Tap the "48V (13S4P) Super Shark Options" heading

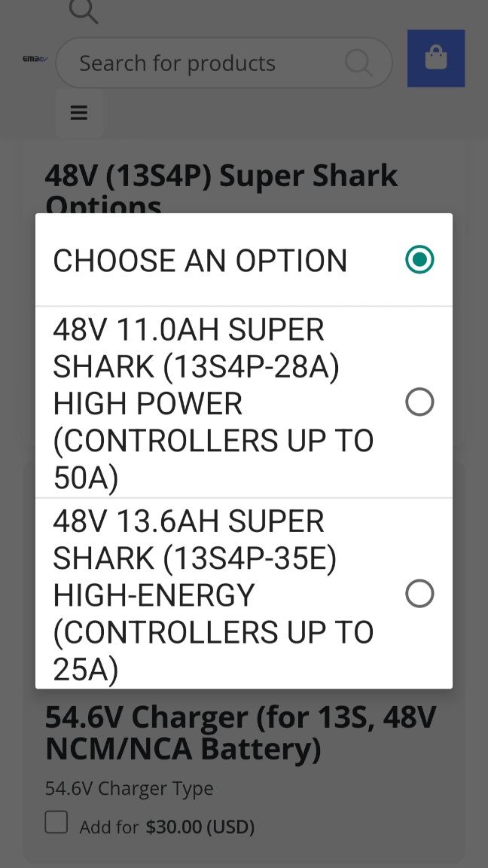[x=221, y=176]
